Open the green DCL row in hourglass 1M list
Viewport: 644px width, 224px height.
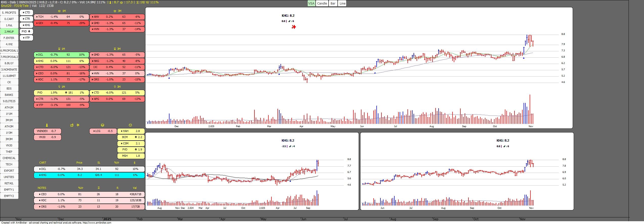[x=61, y=55]
